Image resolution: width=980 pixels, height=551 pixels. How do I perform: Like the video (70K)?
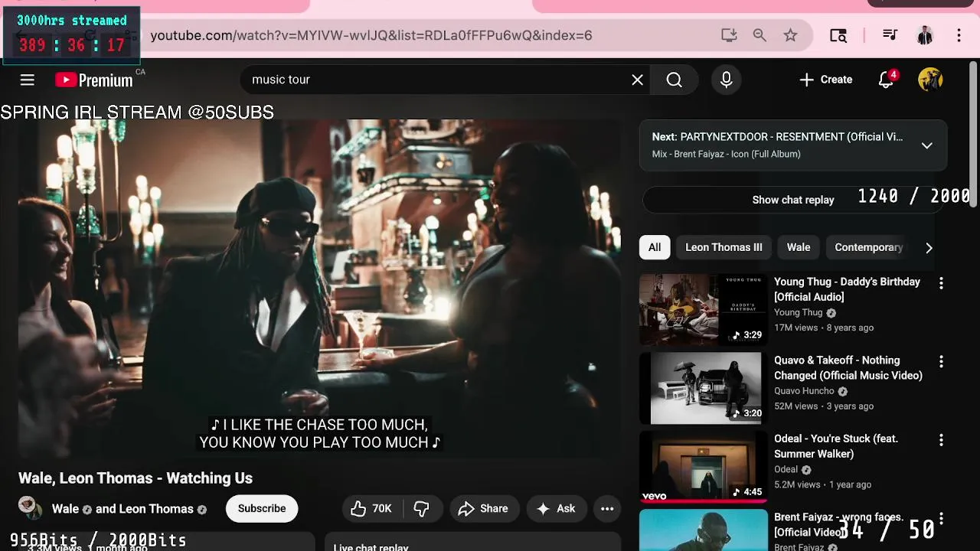(372, 509)
